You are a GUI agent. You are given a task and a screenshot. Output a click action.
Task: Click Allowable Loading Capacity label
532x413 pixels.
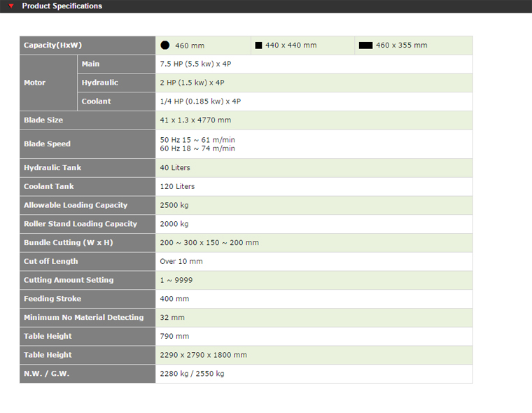click(x=76, y=205)
